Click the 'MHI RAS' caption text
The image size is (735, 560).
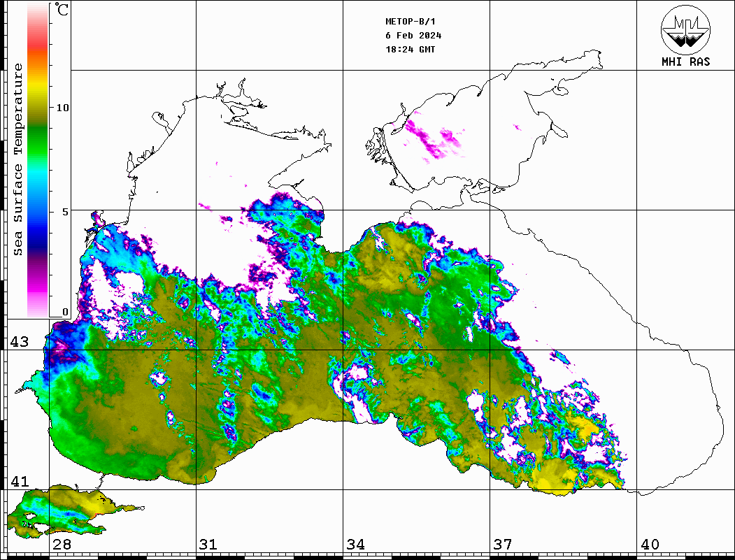click(686, 62)
